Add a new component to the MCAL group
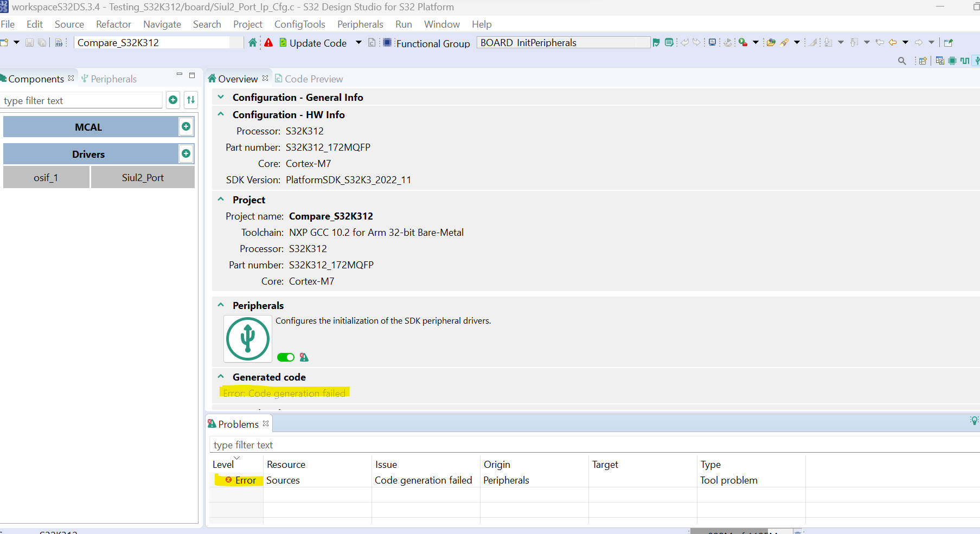This screenshot has width=980, height=534. click(x=185, y=126)
